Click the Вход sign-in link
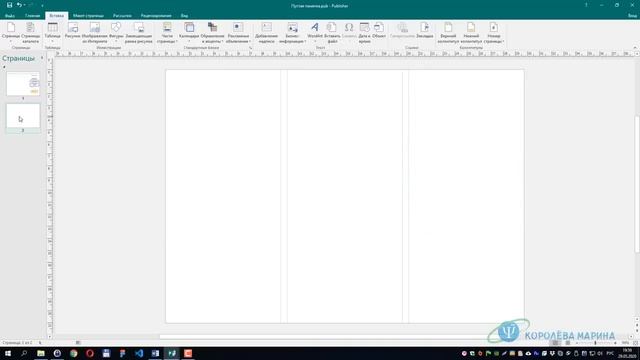Viewport: 640px width, 360px height. click(632, 16)
